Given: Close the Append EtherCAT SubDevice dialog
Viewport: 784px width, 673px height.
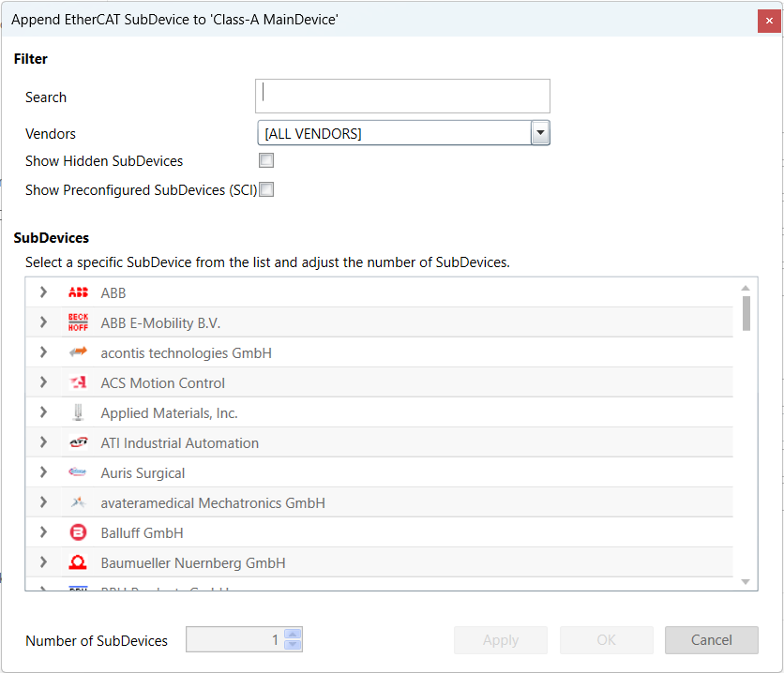Looking at the screenshot, I should pos(769,20).
